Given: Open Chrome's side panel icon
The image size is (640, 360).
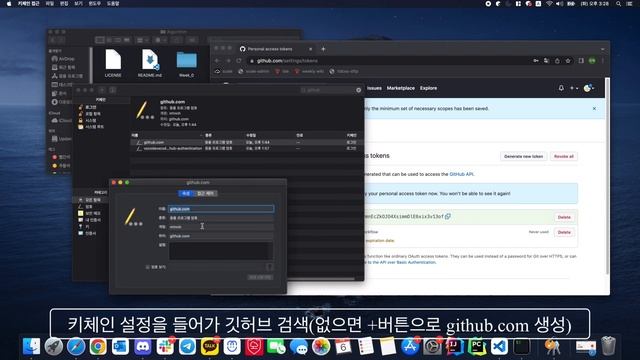Looking at the screenshot, I should coord(581,61).
